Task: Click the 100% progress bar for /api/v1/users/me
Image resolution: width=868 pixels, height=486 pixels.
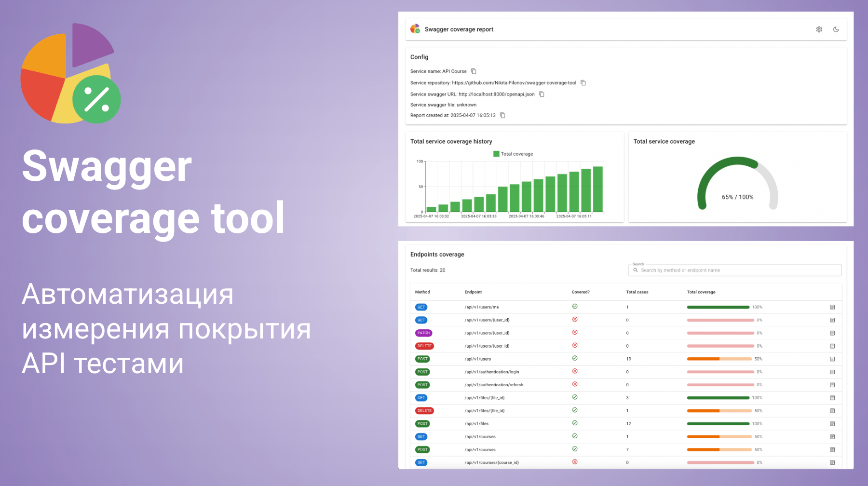Action: (x=718, y=307)
